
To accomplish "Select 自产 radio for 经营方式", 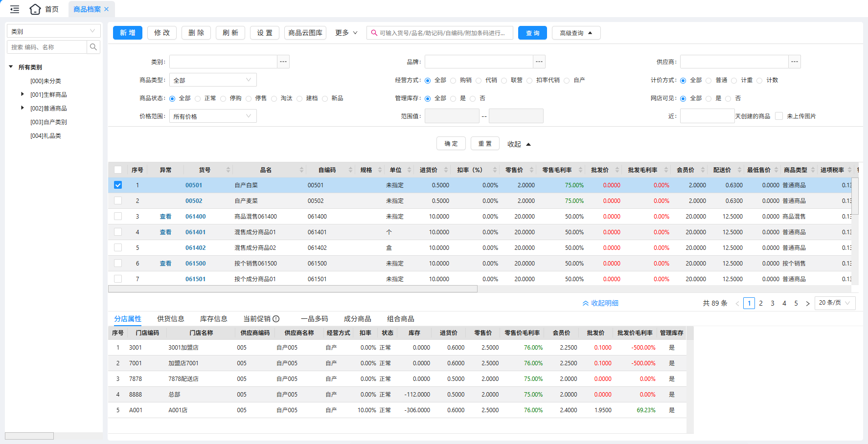I will [x=567, y=80].
